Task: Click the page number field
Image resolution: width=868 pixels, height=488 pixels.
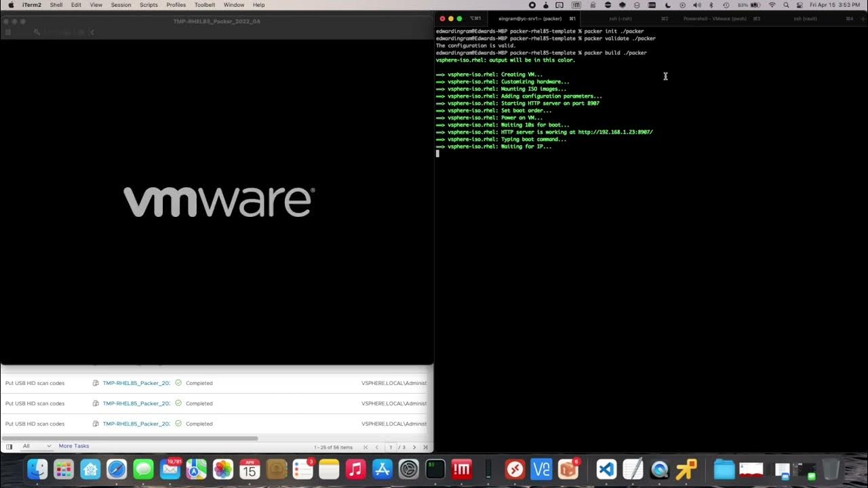Action: pos(391,447)
